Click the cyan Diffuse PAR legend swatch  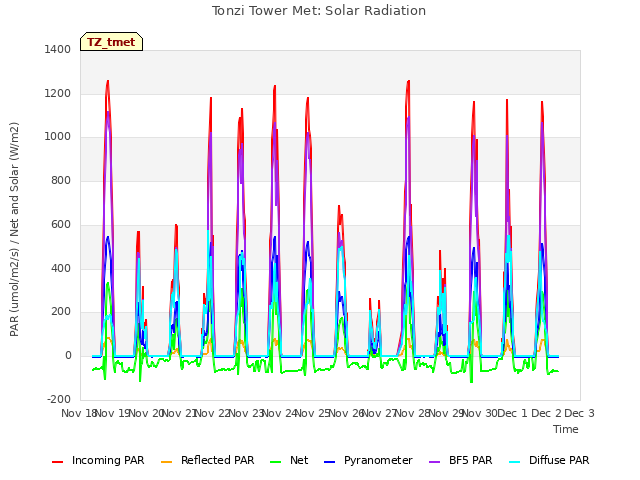(x=515, y=462)
